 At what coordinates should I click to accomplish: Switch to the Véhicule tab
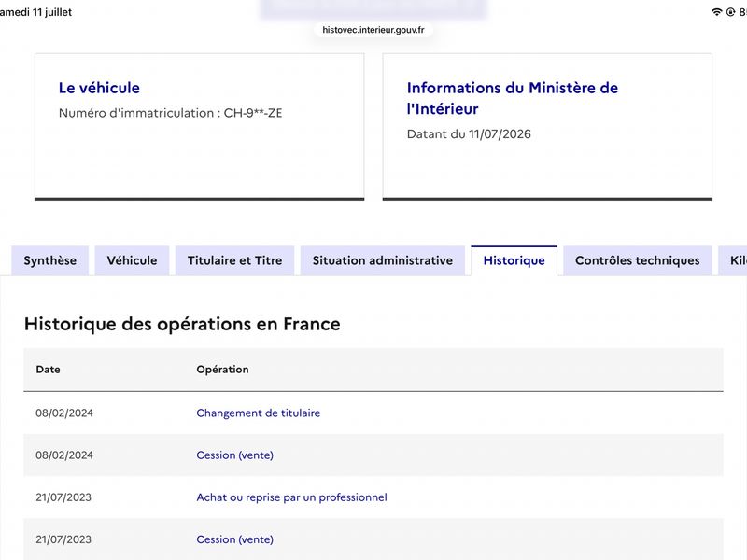pyautogui.click(x=132, y=260)
